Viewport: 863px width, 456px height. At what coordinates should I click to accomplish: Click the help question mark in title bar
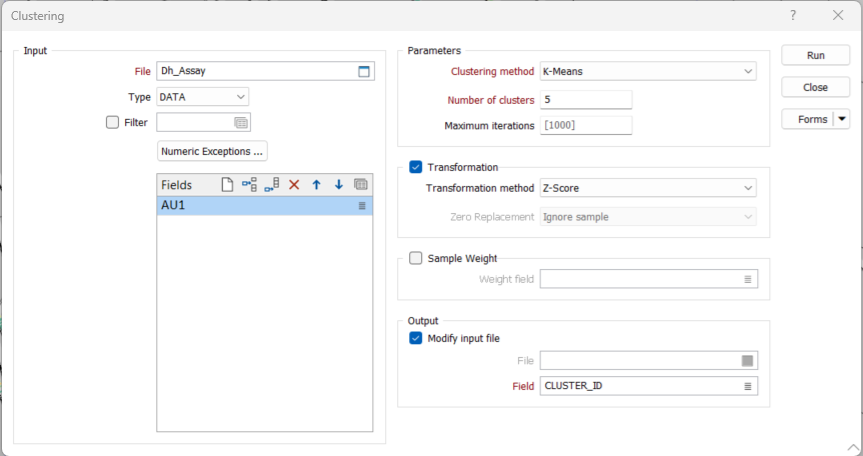click(793, 15)
